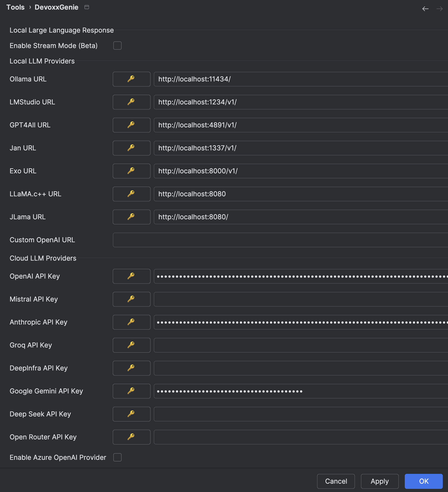Click the key icon next to Ollama URL
The width and height of the screenshot is (448, 492).
pos(131,79)
